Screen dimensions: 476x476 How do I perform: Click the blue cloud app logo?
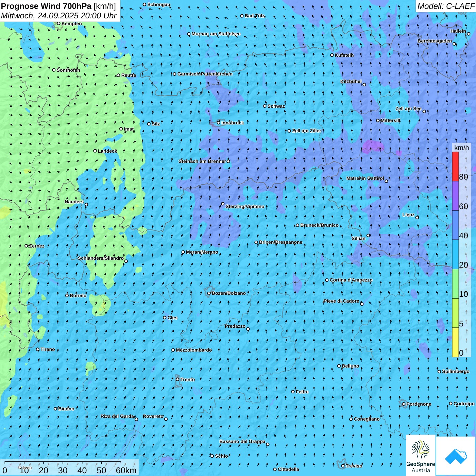(x=456, y=456)
